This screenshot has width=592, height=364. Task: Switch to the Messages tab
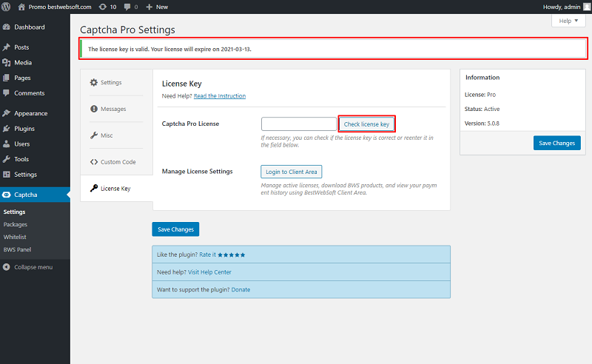click(116, 109)
